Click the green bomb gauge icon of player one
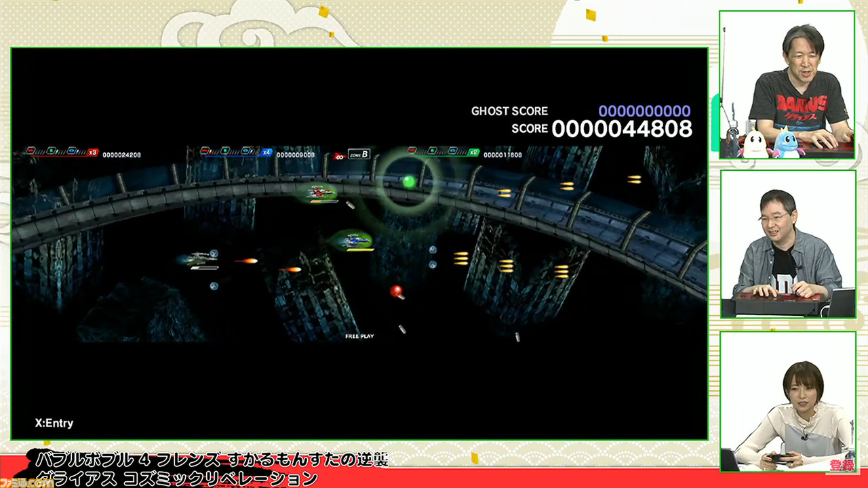Image resolution: width=868 pixels, height=488 pixels. (x=51, y=150)
